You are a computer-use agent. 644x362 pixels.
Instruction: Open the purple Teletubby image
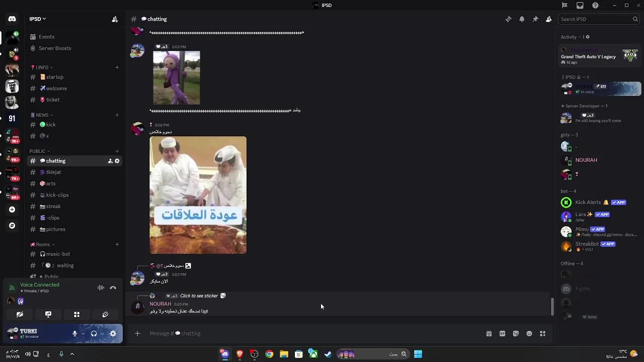click(177, 78)
